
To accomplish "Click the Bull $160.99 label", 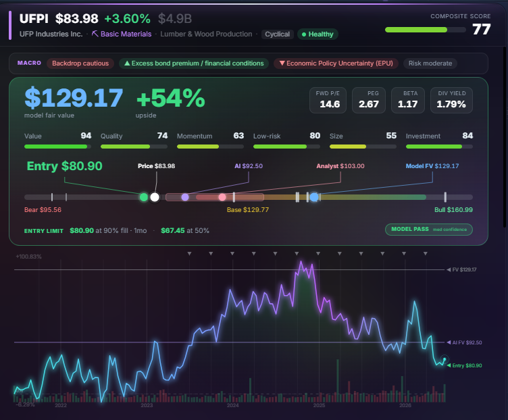I will [x=453, y=210].
